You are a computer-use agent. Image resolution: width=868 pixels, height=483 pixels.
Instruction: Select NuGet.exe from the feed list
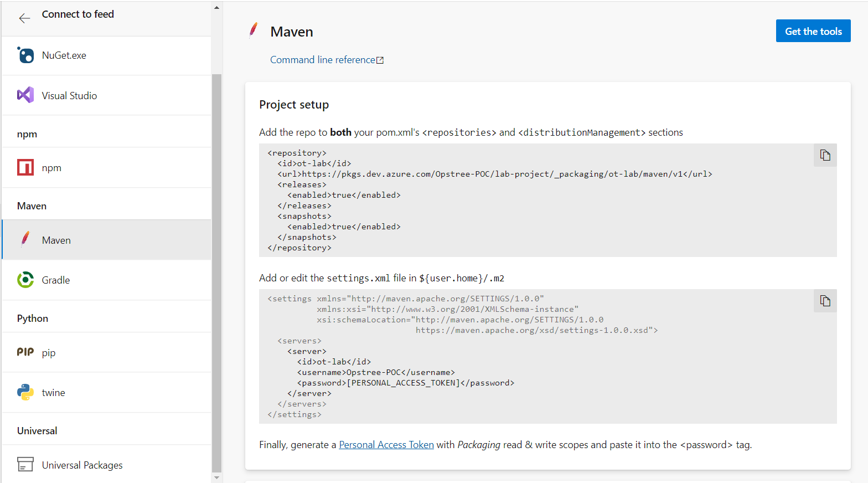tap(107, 55)
